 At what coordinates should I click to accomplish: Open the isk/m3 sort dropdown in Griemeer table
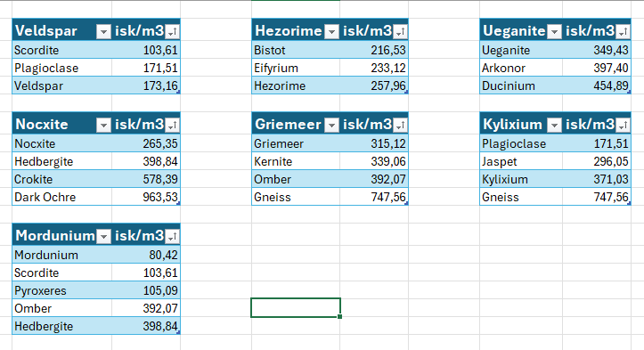(401, 126)
